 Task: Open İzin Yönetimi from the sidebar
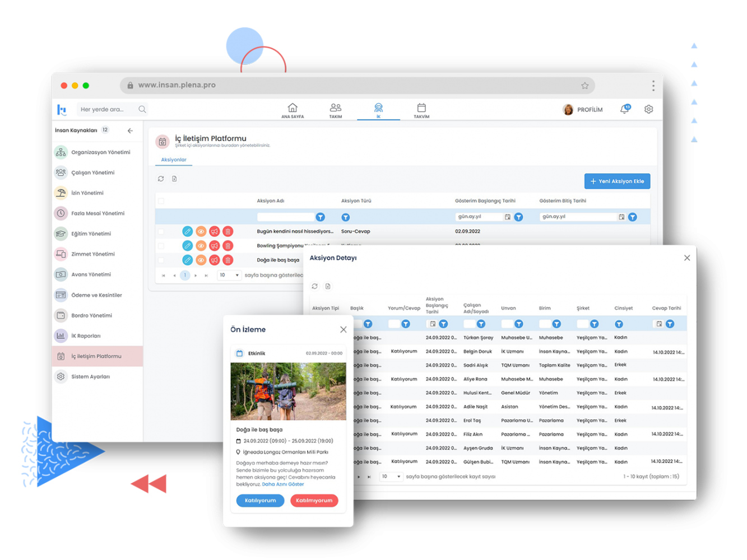[87, 193]
